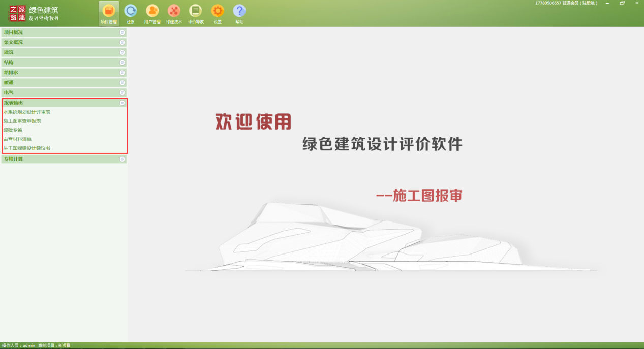The width and height of the screenshot is (644, 349).
Task: Click the 绿色建筑 red logo icon
Action: [17, 14]
